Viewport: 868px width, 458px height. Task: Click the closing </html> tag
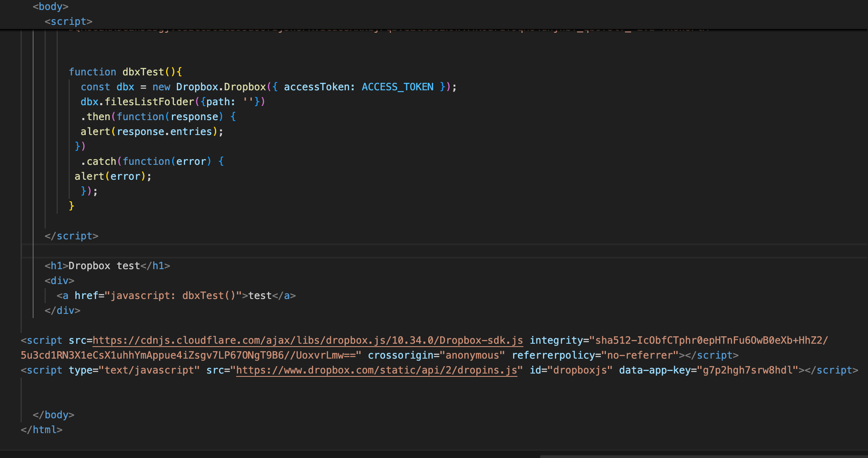point(41,430)
